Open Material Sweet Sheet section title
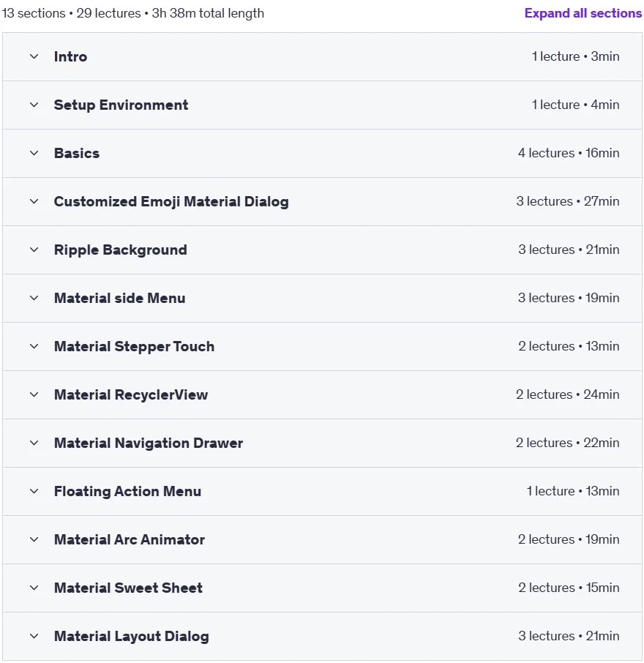The width and height of the screenshot is (644, 663). 128,588
